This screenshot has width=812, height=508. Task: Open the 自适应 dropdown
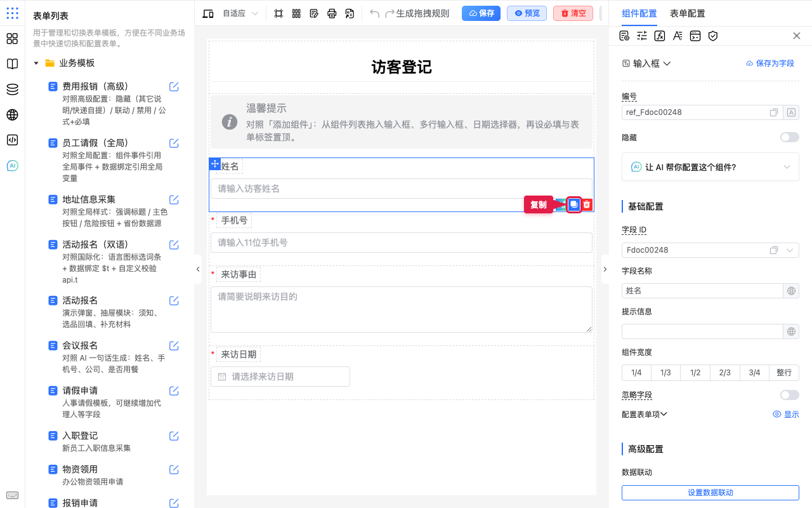coord(240,13)
